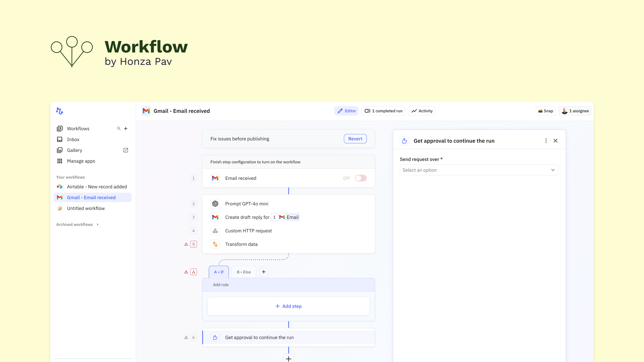Click the Revert button

tap(355, 139)
